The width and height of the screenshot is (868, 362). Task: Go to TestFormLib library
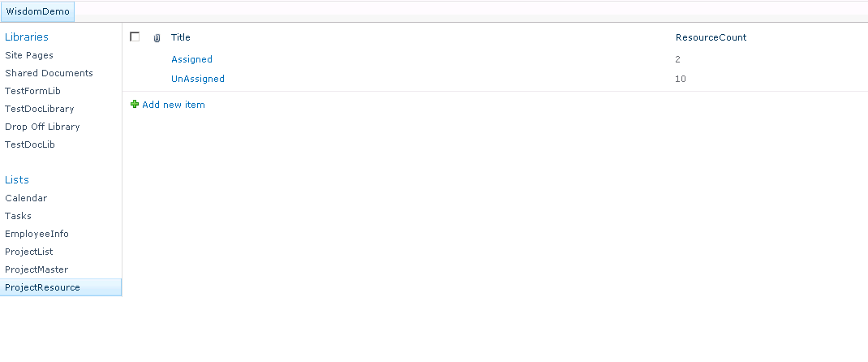tap(32, 91)
